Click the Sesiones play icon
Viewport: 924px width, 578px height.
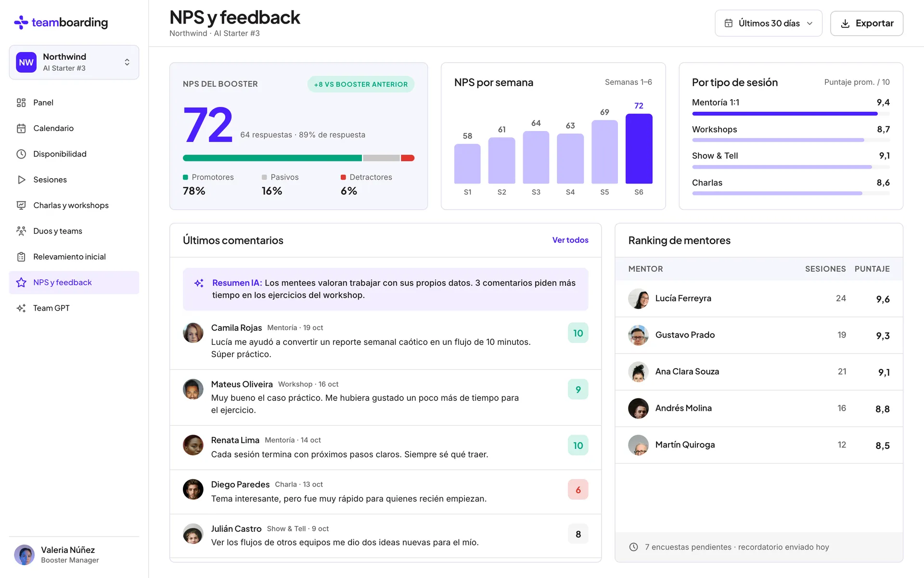(21, 180)
